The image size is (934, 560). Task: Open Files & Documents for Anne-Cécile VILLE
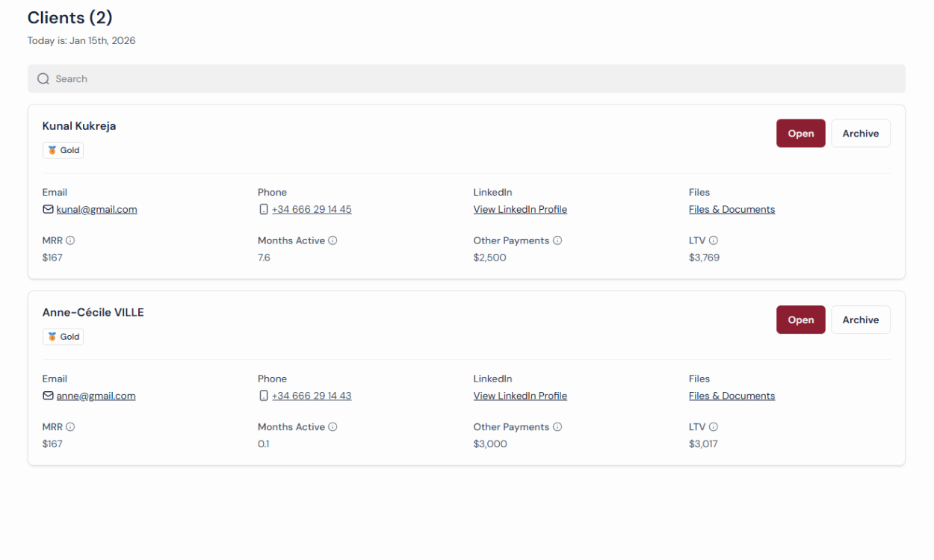click(x=732, y=396)
